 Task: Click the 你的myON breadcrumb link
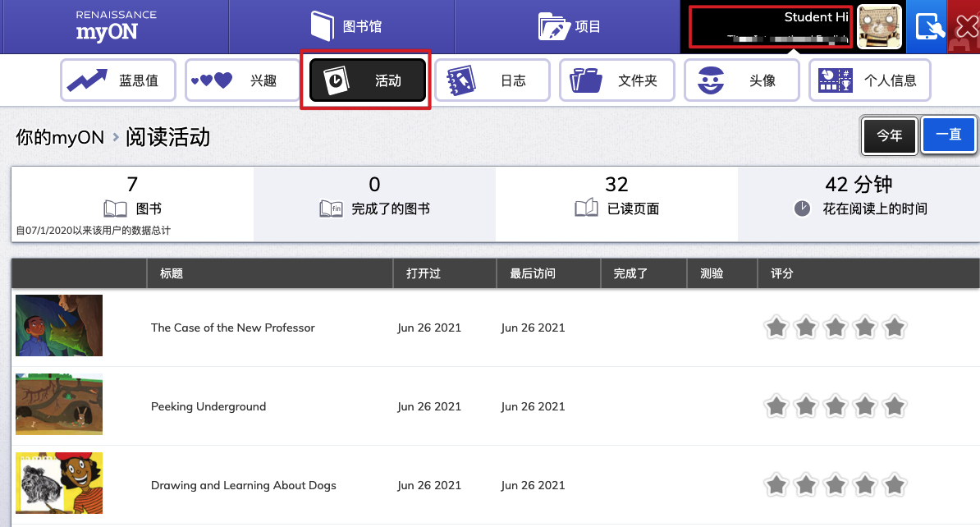coord(60,137)
